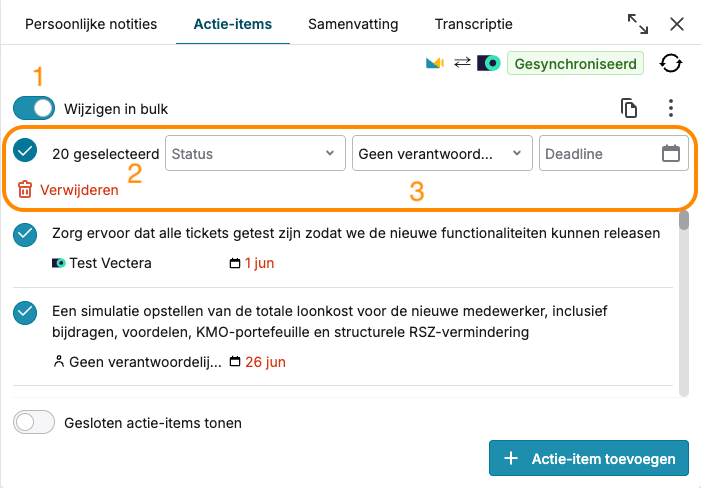Click the calendar icon beside 26 jun
Image resolution: width=701 pixels, height=488 pixels.
pos(235,362)
